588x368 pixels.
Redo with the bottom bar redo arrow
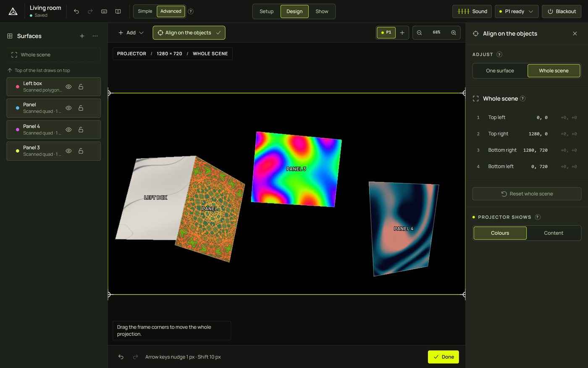tap(135, 357)
